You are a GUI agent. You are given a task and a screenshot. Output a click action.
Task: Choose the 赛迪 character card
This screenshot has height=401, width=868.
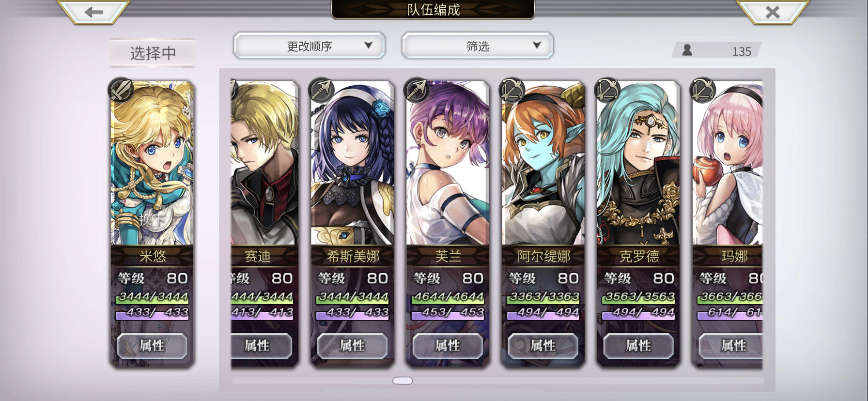tap(264, 223)
